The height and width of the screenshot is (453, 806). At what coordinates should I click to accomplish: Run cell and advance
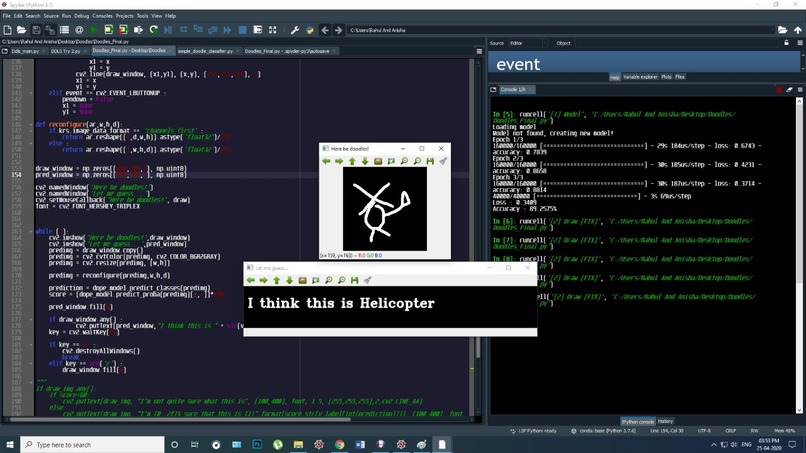point(123,30)
